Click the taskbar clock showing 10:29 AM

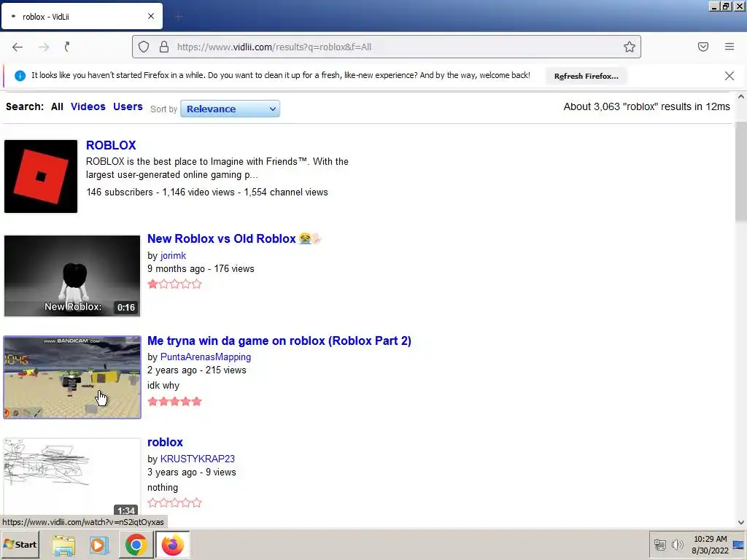710,544
